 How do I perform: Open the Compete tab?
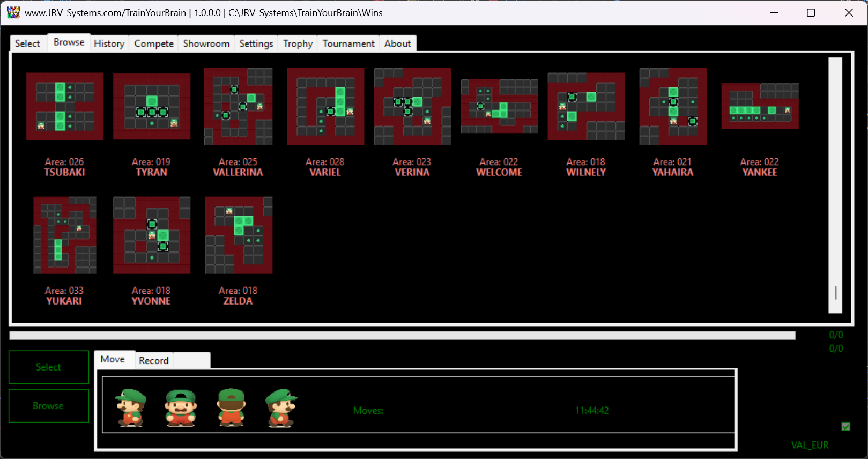click(154, 43)
